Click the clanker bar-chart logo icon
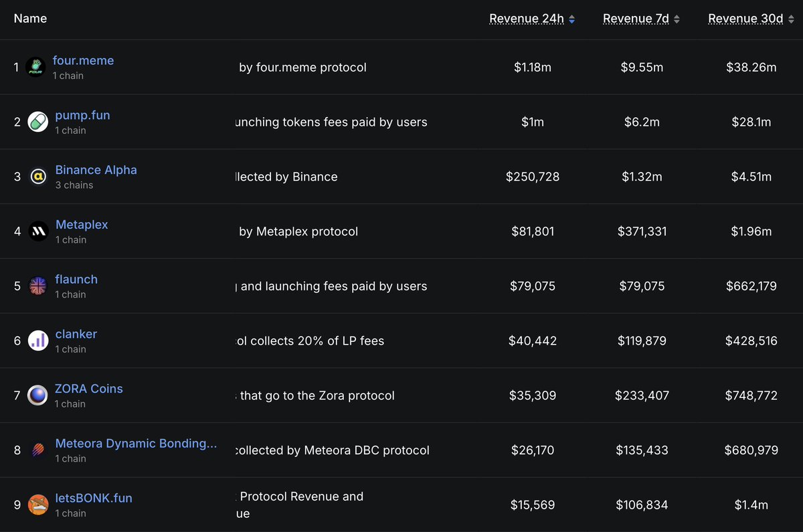This screenshot has width=803, height=532. (38, 341)
